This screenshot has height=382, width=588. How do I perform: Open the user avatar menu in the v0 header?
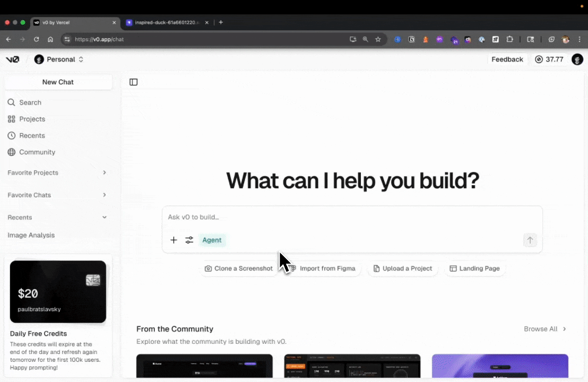coord(577,59)
